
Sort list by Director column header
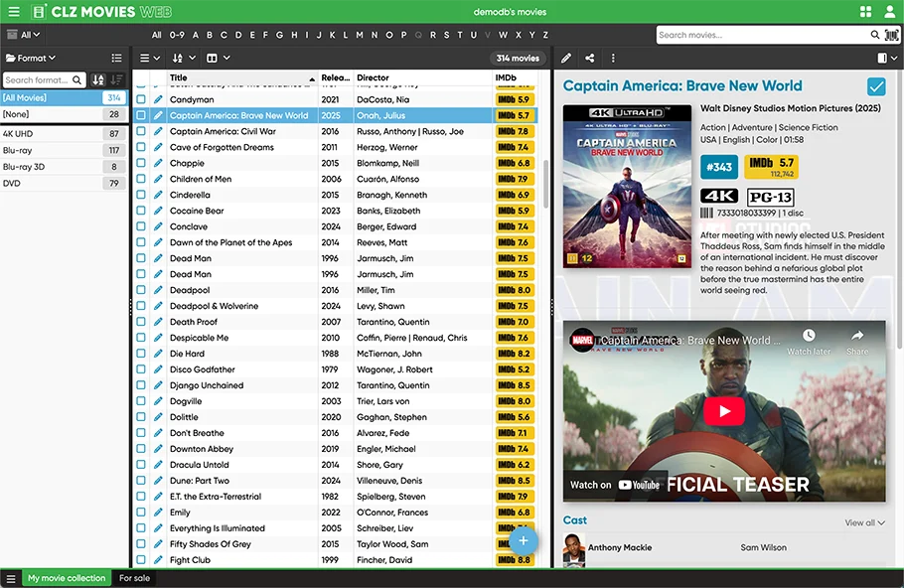coord(422,77)
